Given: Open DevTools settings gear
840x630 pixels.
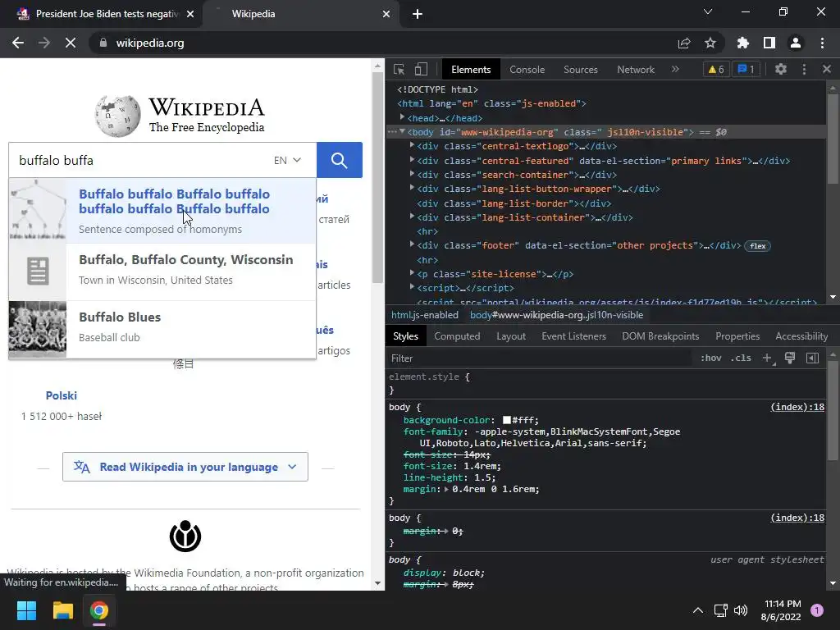Looking at the screenshot, I should click(x=781, y=69).
